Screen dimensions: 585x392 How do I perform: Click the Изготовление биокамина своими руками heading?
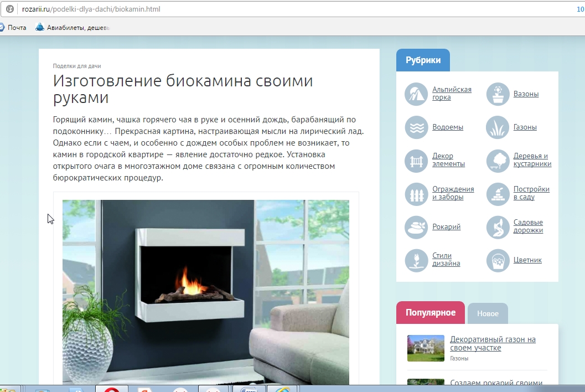[x=183, y=89]
